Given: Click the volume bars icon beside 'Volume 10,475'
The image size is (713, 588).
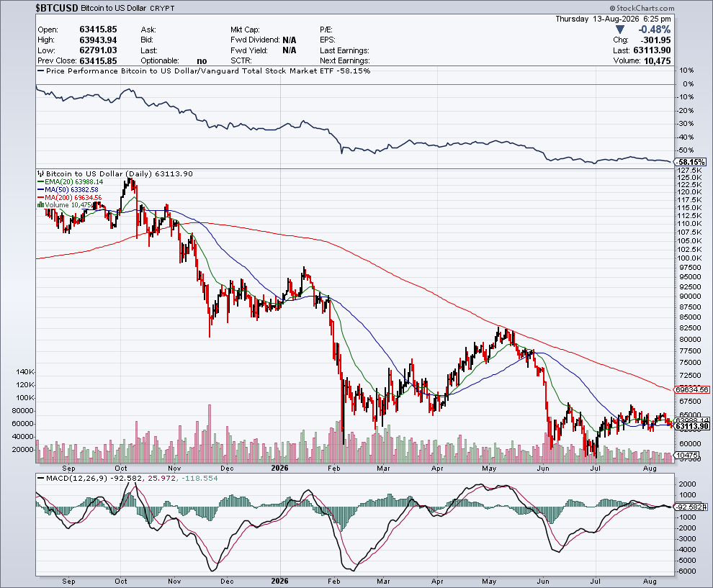Looking at the screenshot, I should pyautogui.click(x=41, y=205).
